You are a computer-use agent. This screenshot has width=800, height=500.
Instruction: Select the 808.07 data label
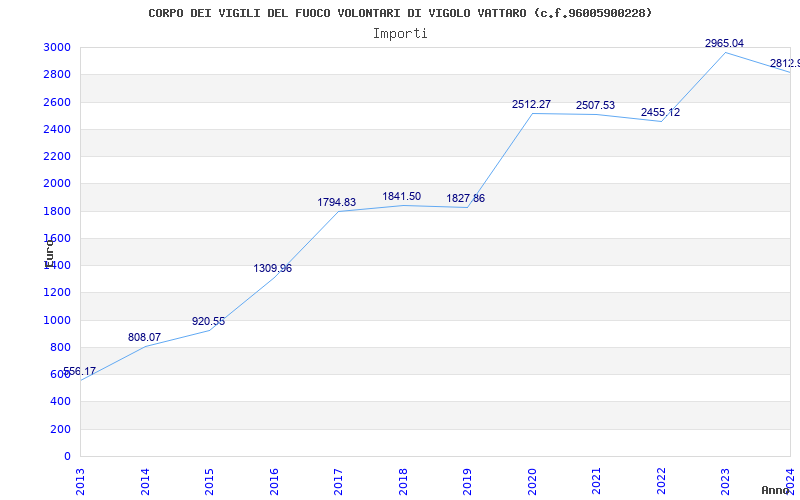pos(144,337)
